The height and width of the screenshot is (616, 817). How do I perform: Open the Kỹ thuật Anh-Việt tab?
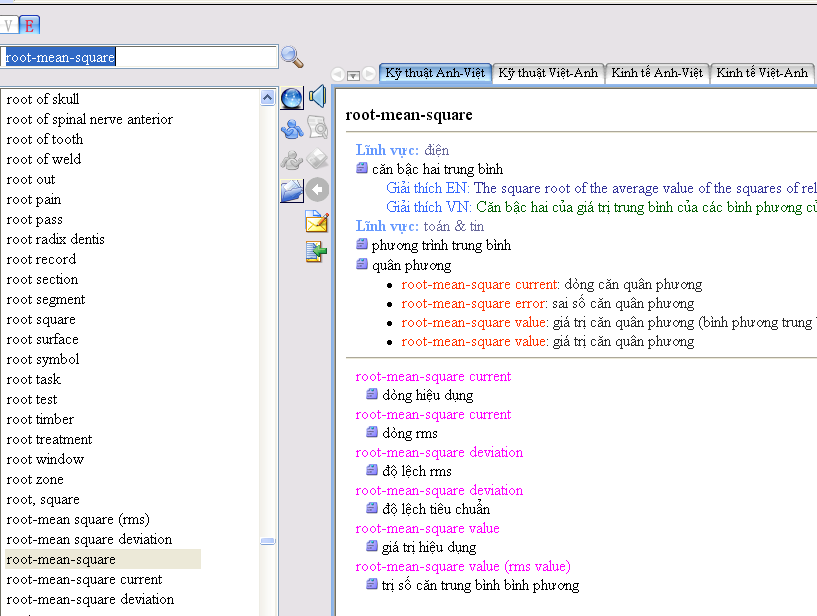435,73
